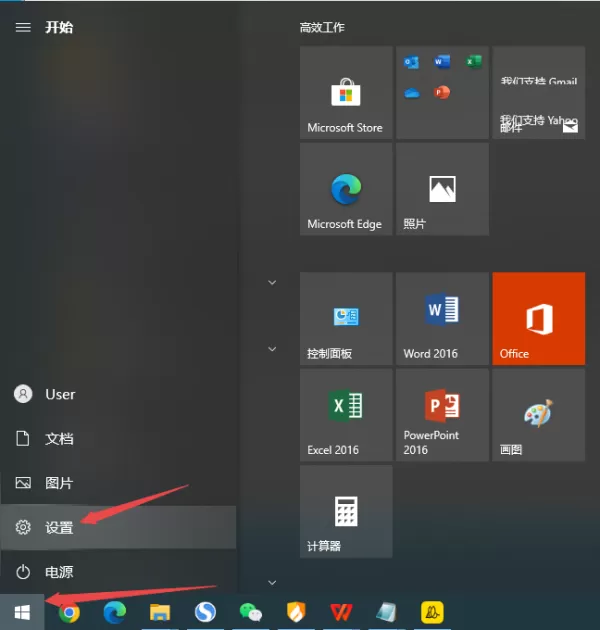
Task: Open the blue notepad app in taskbar
Action: point(386,612)
